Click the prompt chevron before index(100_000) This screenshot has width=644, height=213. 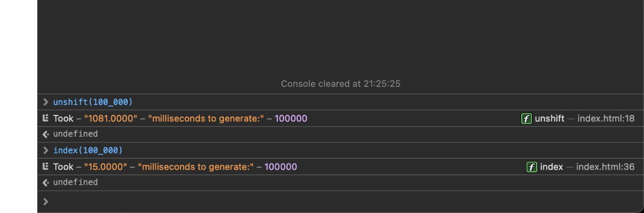46,150
